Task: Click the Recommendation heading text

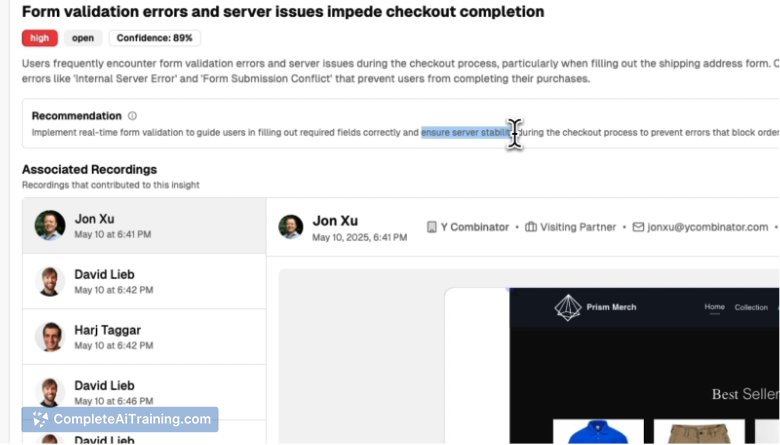Action: tap(77, 116)
